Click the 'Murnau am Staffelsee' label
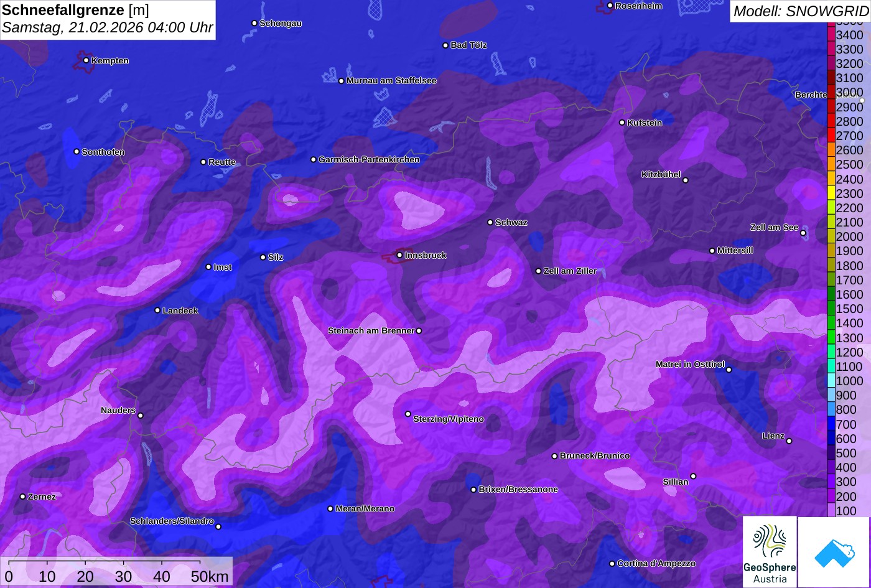 pos(391,81)
